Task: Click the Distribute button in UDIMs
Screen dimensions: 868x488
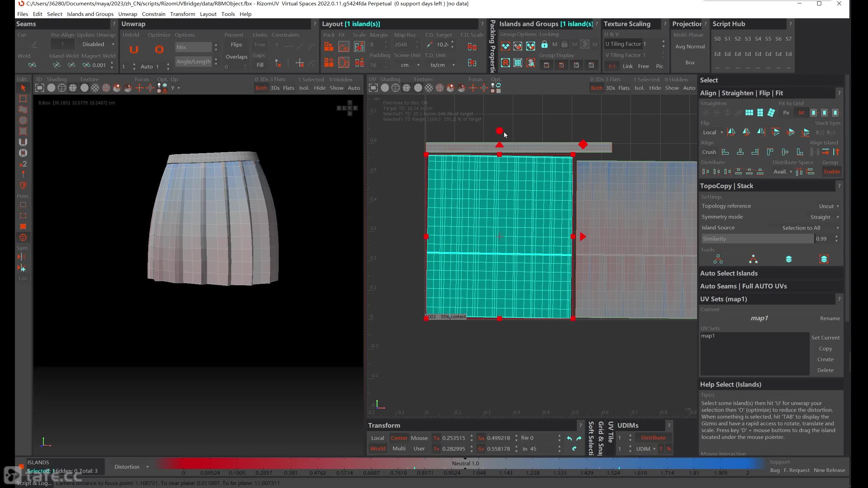Action: pyautogui.click(x=653, y=438)
